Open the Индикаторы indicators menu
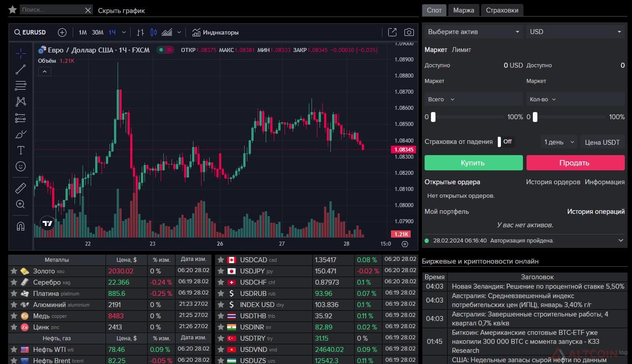 [215, 32]
